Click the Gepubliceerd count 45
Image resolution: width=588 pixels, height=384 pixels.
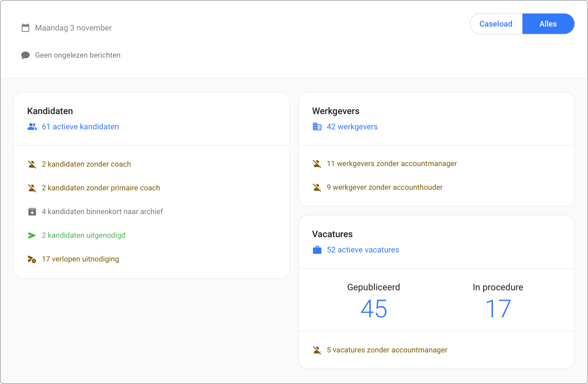[373, 309]
